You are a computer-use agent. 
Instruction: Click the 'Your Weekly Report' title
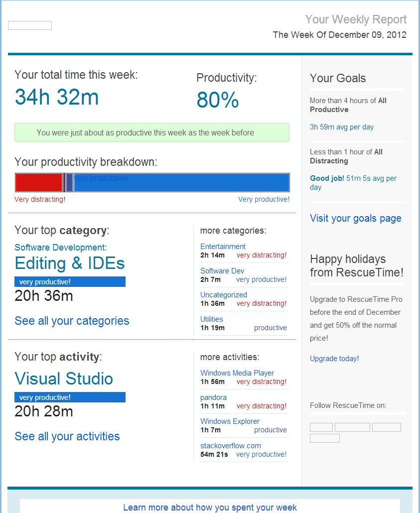356,19
